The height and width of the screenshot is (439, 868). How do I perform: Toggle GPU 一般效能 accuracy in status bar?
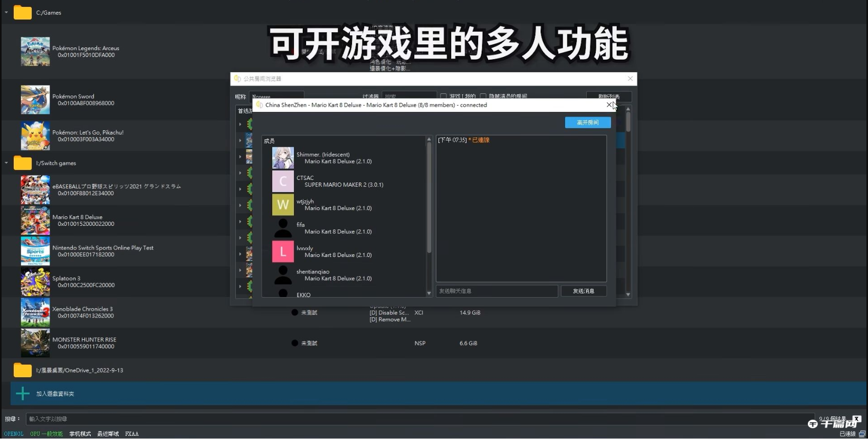(46, 434)
